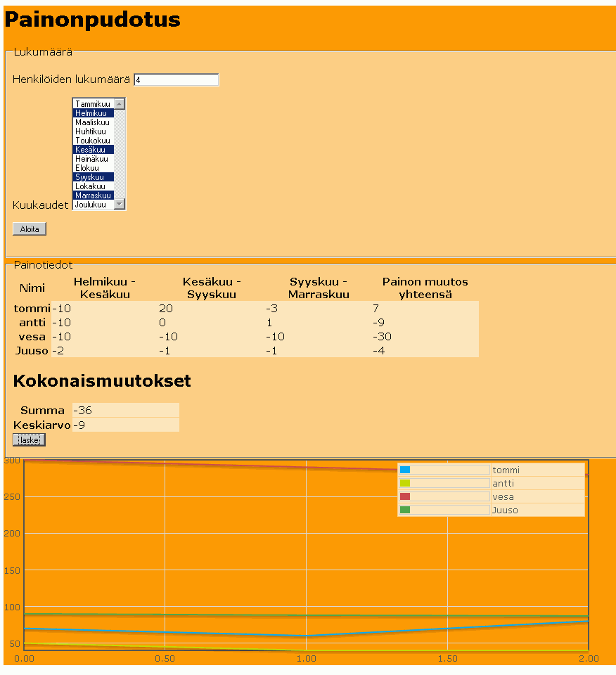Click the red vesa legend swatch
This screenshot has height=675, width=616.
pyautogui.click(x=405, y=496)
